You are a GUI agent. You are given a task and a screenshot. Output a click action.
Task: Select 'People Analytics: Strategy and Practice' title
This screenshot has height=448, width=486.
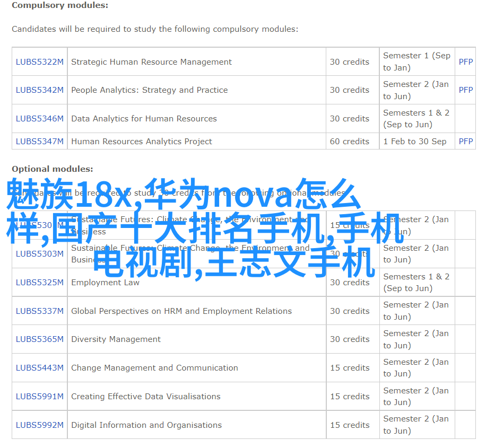click(x=150, y=90)
